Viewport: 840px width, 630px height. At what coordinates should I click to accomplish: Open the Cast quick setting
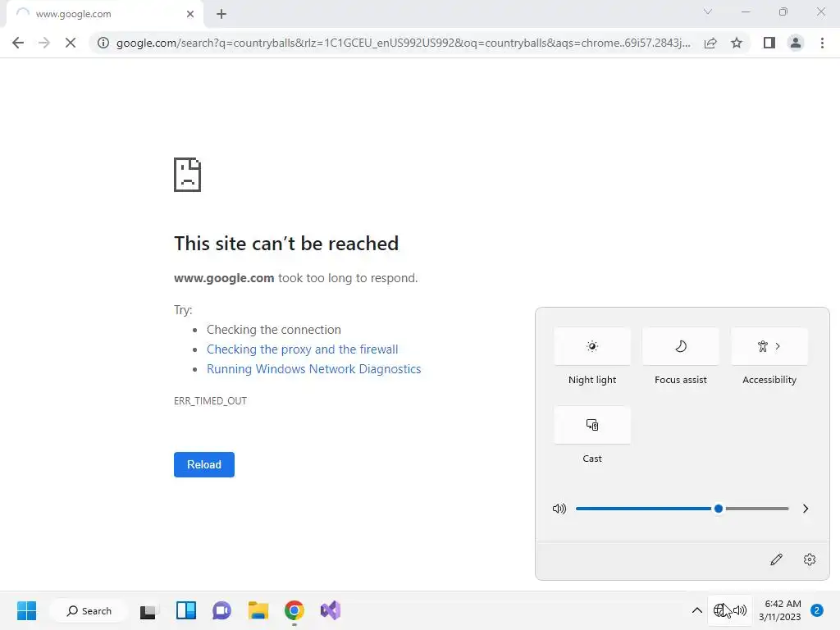click(592, 425)
